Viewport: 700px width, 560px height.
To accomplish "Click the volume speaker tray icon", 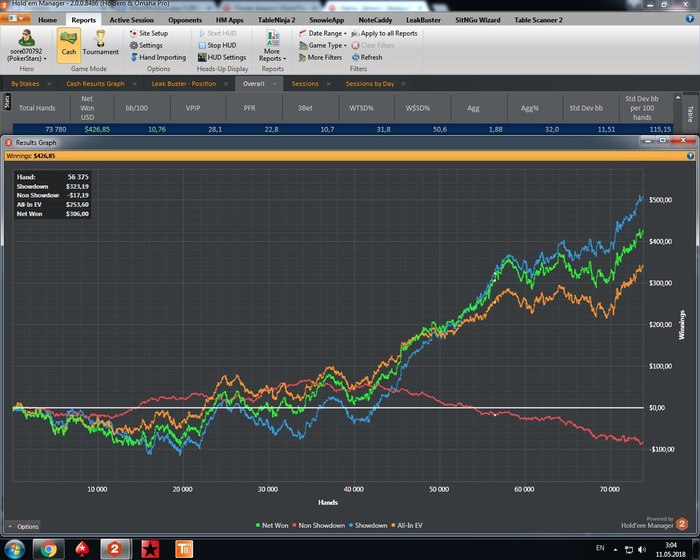I will (x=642, y=549).
